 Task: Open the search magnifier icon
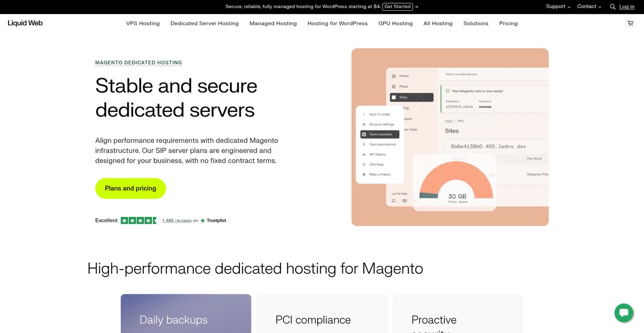coord(613,7)
